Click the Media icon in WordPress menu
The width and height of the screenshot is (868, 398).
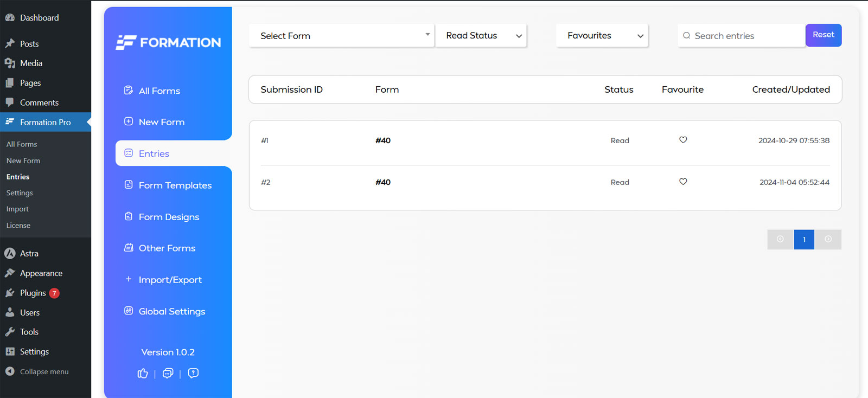pyautogui.click(x=10, y=63)
